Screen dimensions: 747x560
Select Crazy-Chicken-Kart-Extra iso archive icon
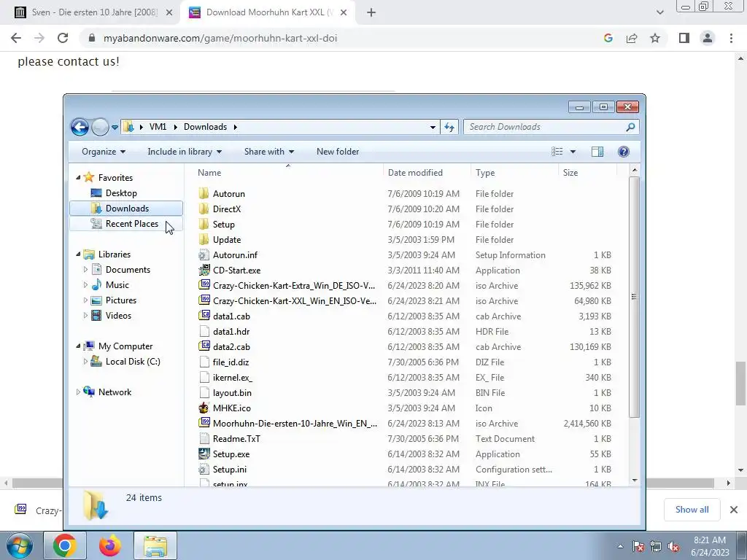[204, 285]
